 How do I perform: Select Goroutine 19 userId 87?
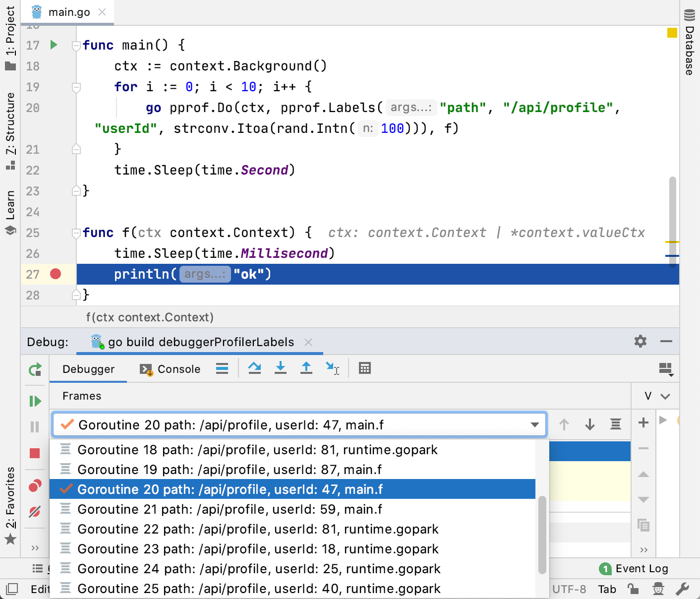(x=292, y=470)
